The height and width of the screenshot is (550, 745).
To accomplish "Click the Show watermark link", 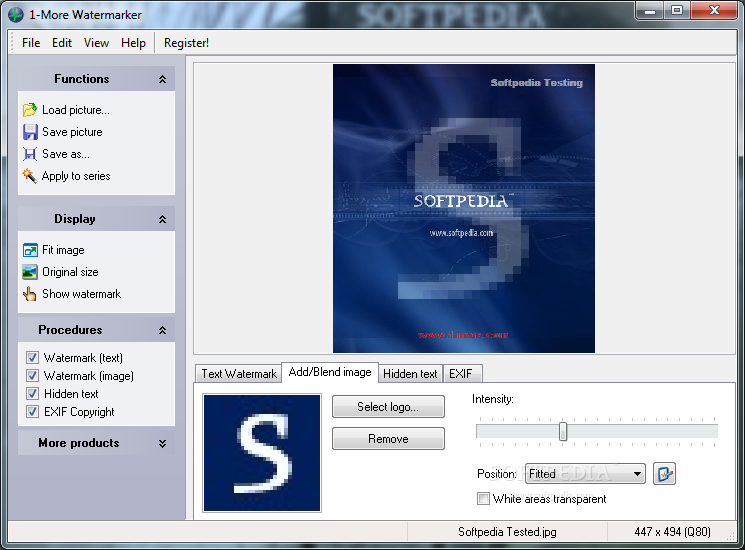I will (x=82, y=294).
